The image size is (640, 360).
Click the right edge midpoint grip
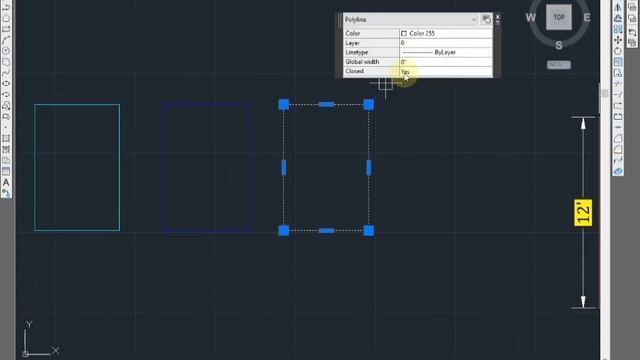point(369,168)
